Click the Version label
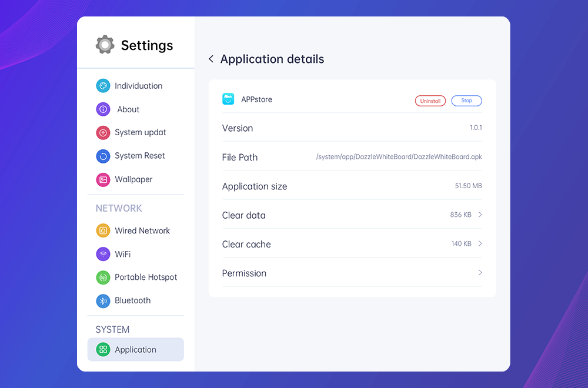Viewport: 588px width, 388px height. pyautogui.click(x=238, y=128)
